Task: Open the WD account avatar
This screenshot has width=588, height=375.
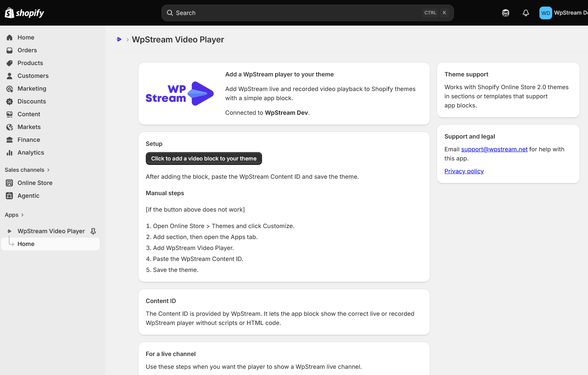Action: (546, 13)
